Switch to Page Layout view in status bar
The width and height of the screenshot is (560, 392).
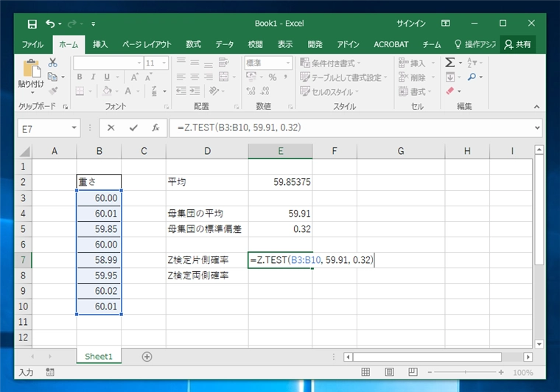click(389, 372)
